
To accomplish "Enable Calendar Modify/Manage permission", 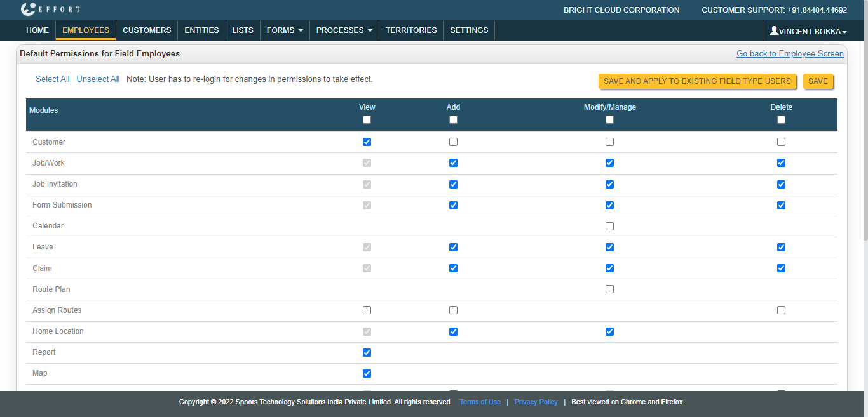I will point(609,226).
